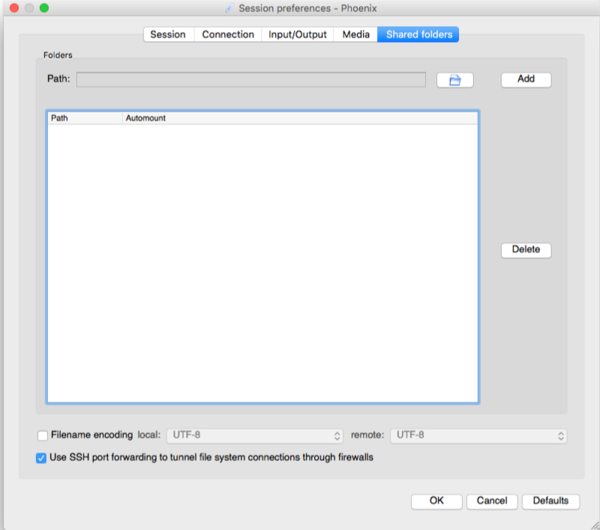Click the Shared folders tab

point(419,34)
